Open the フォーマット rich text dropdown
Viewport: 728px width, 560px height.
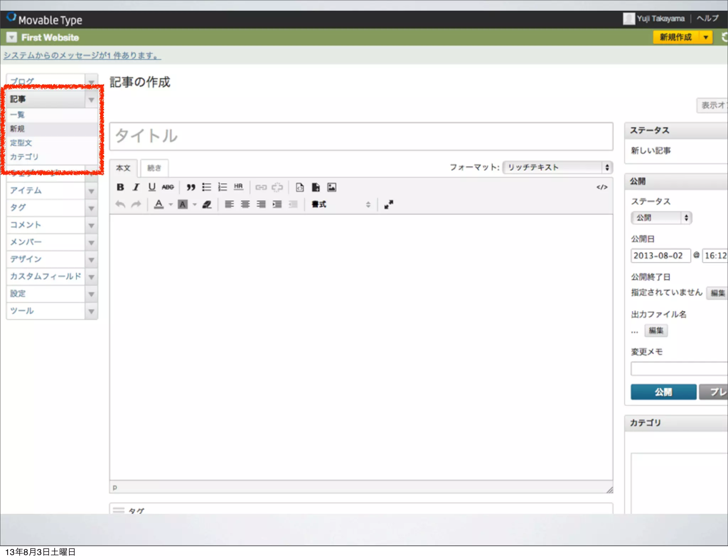click(x=558, y=167)
